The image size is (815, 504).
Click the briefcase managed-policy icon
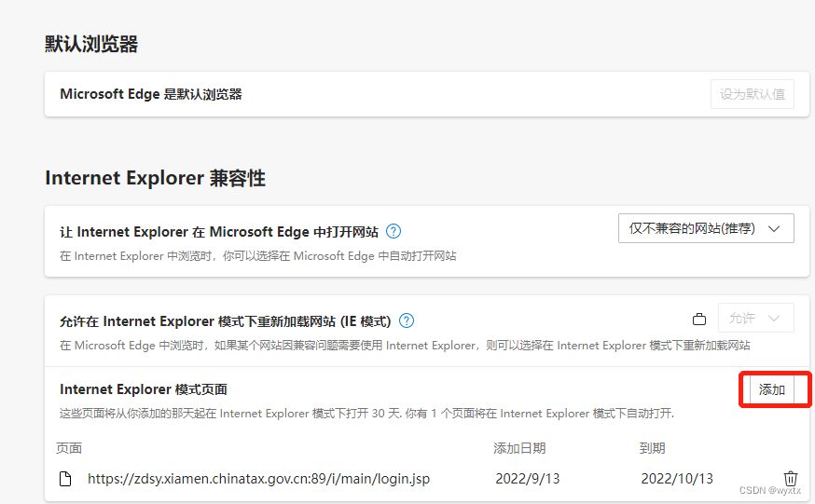(699, 319)
